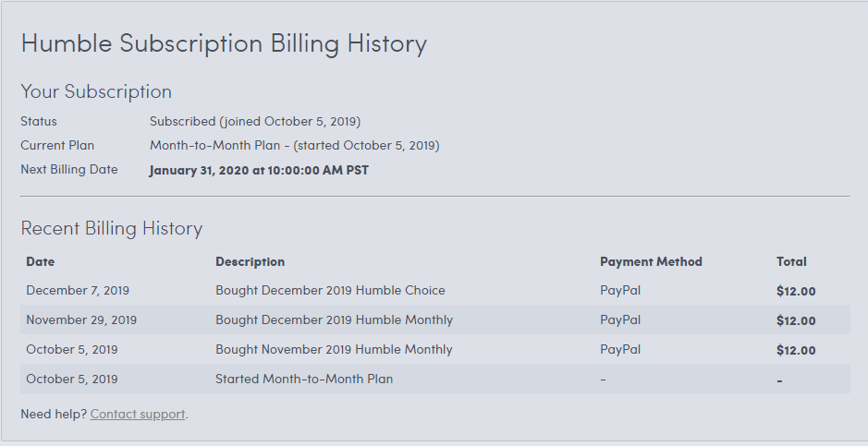Click Started Month-to-Month Plan row description

[304, 379]
